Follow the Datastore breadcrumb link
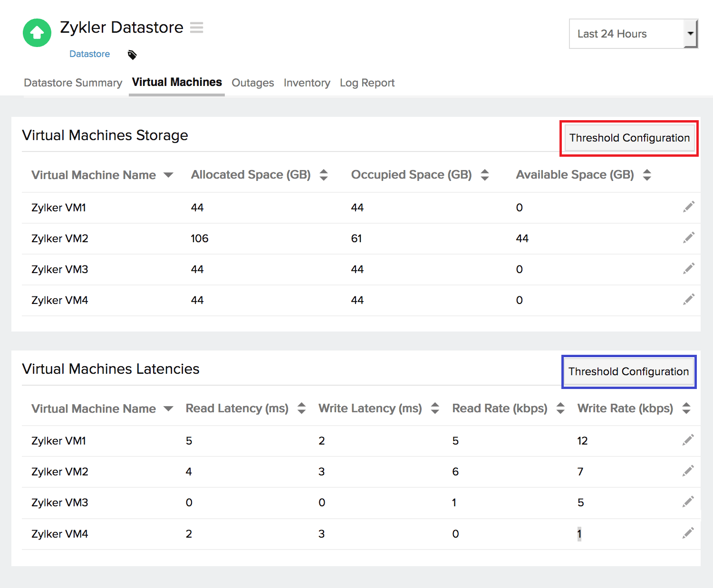 89,54
